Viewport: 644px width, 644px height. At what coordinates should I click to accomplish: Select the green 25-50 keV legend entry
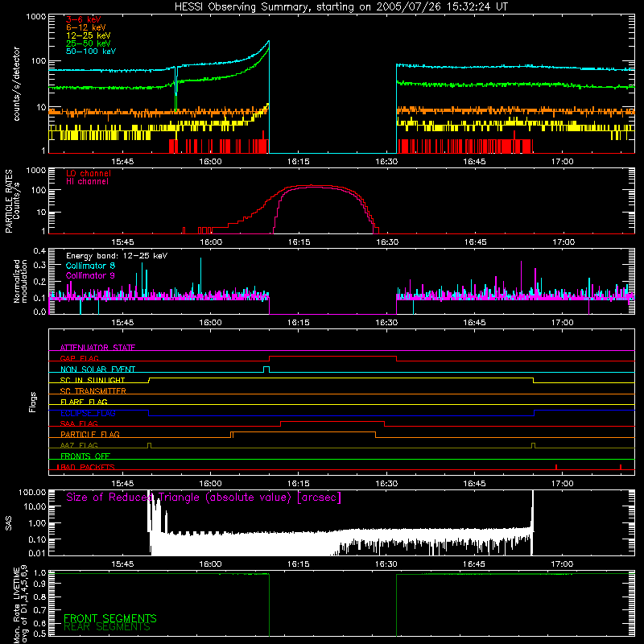coord(89,43)
